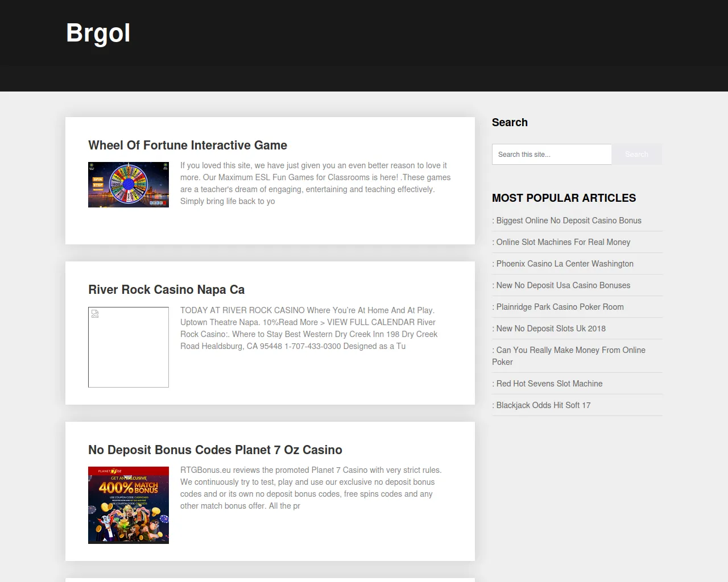Click the Wheel Of Fortune wheel thumbnail
The image size is (728, 582).
point(129,185)
